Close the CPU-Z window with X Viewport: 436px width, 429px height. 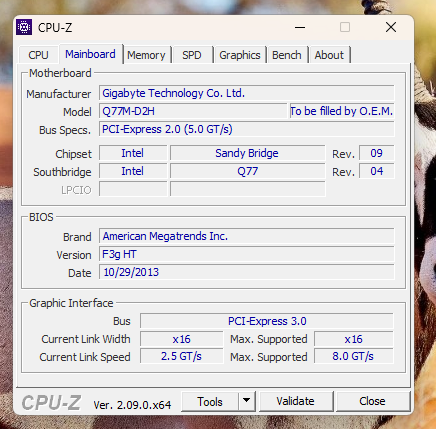click(391, 27)
